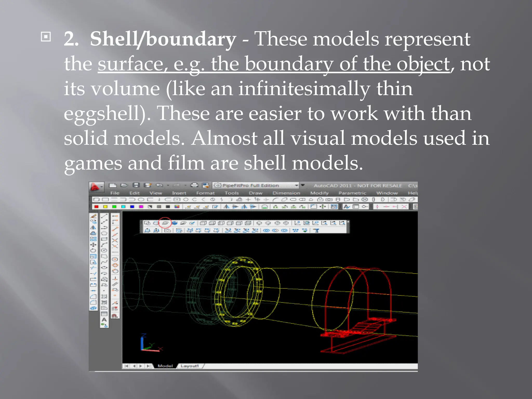Screen dimensions: 532x399
Task: Select the Line tool in Draw toolbar
Action: click(x=104, y=216)
